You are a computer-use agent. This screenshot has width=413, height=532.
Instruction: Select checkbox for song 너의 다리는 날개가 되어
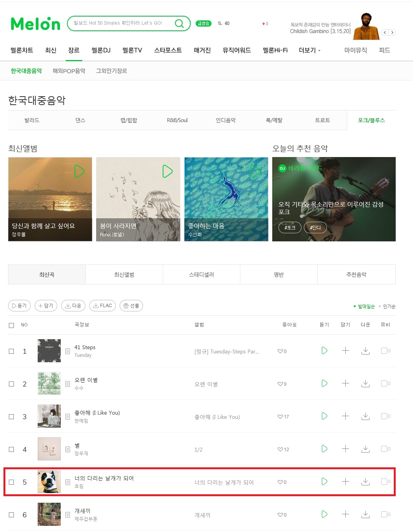12,482
